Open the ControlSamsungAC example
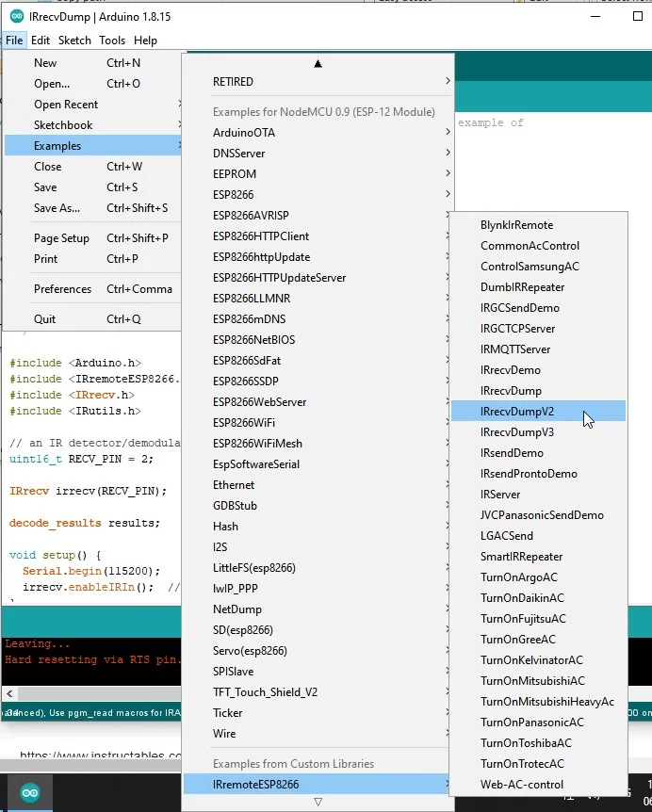This screenshot has width=652, height=812. [x=539, y=267]
